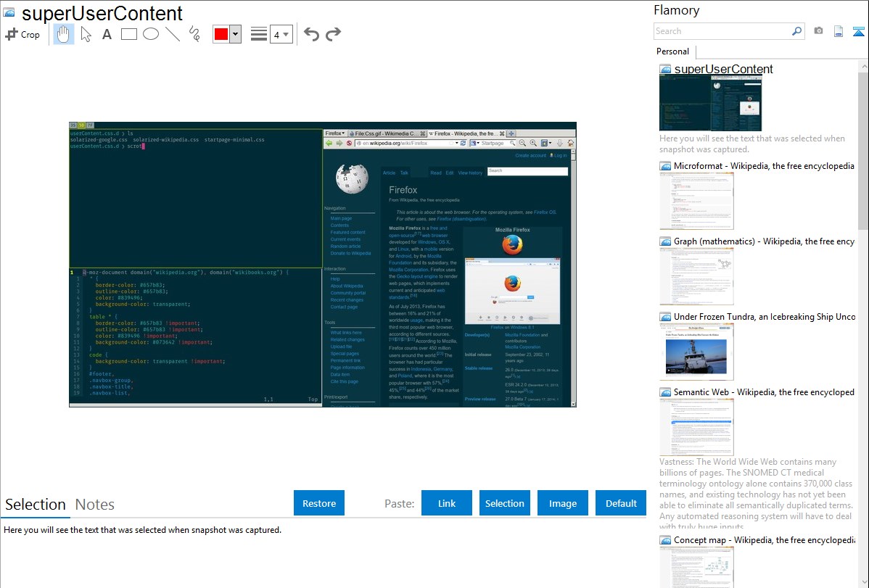Select the arrow pointer tool
Screen dimensions: 869x588
click(86, 34)
